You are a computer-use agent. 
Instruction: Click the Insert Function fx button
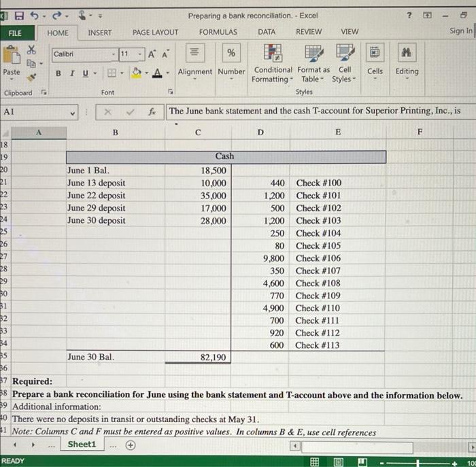(x=152, y=112)
